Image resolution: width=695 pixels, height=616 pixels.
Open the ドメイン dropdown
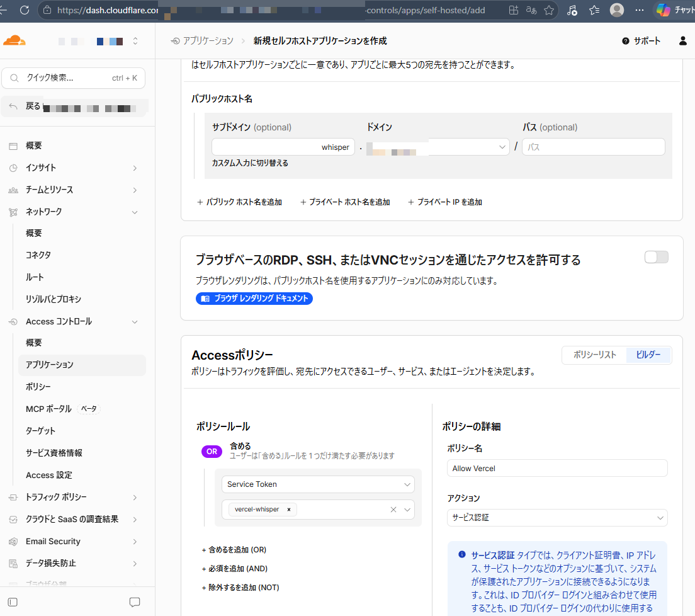click(438, 147)
